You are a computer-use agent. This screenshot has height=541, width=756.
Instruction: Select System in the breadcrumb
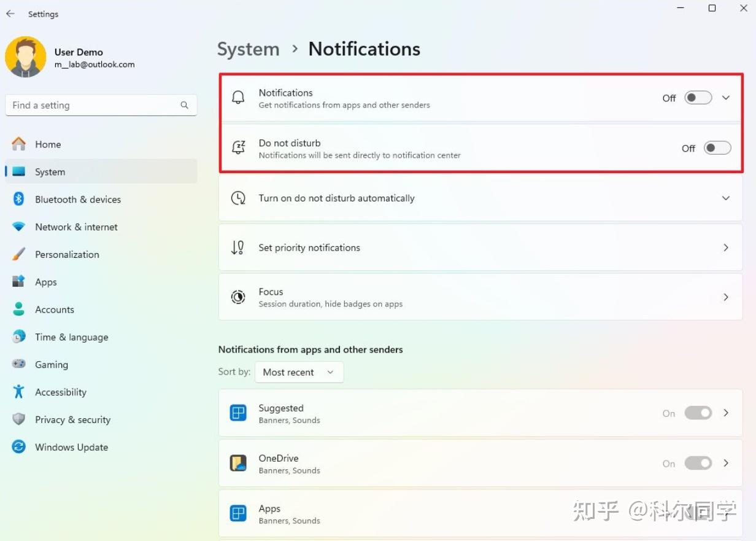[x=248, y=49]
